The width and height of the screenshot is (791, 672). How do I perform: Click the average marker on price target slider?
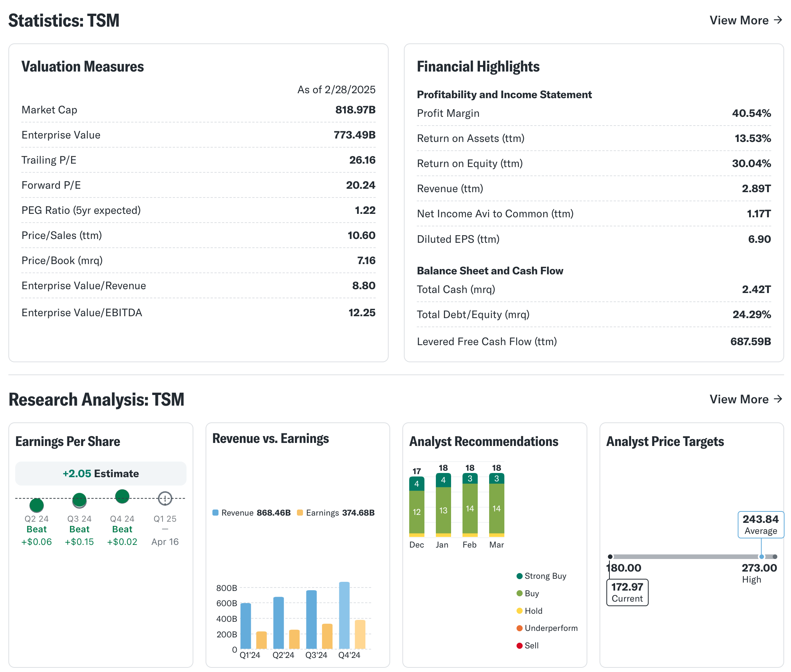pyautogui.click(x=761, y=557)
